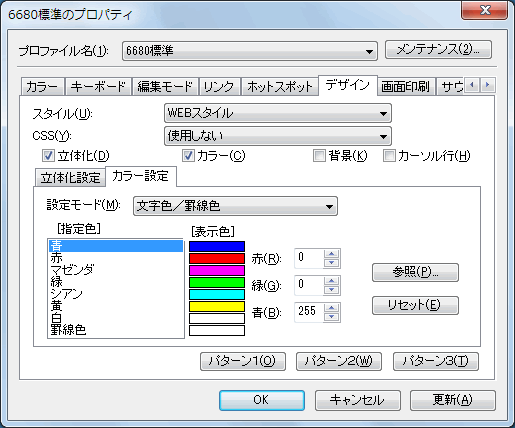The image size is (515, 428).
Task: Select the カラー設定 sub-tab
Action: (140, 176)
